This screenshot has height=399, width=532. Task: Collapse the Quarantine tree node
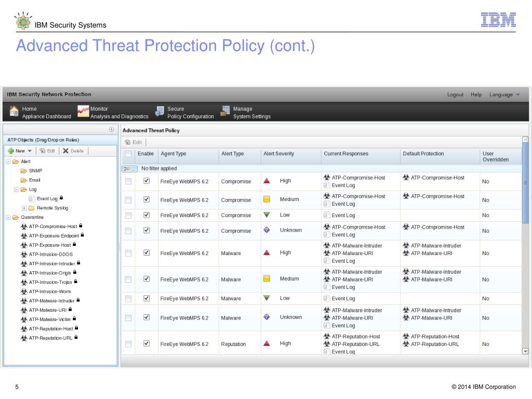8,217
